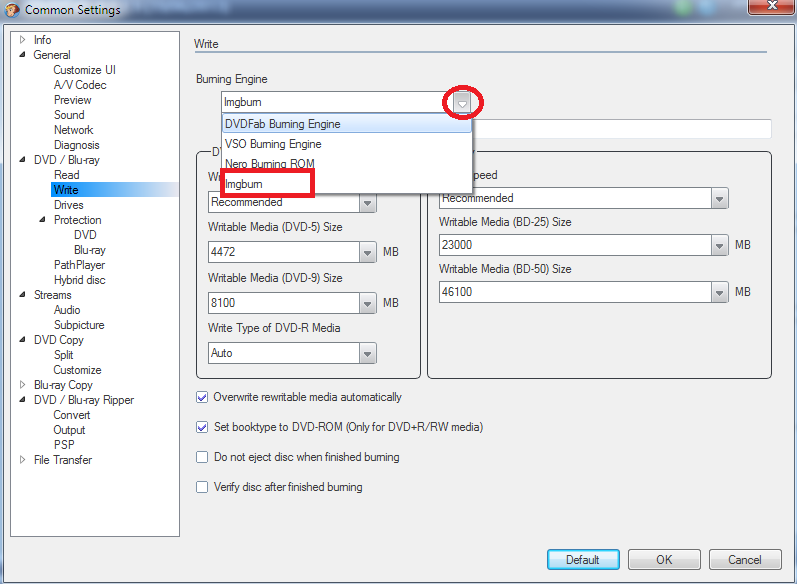797x584 pixels.
Task: Select Blu-ray under Protection
Action: pyautogui.click(x=90, y=250)
